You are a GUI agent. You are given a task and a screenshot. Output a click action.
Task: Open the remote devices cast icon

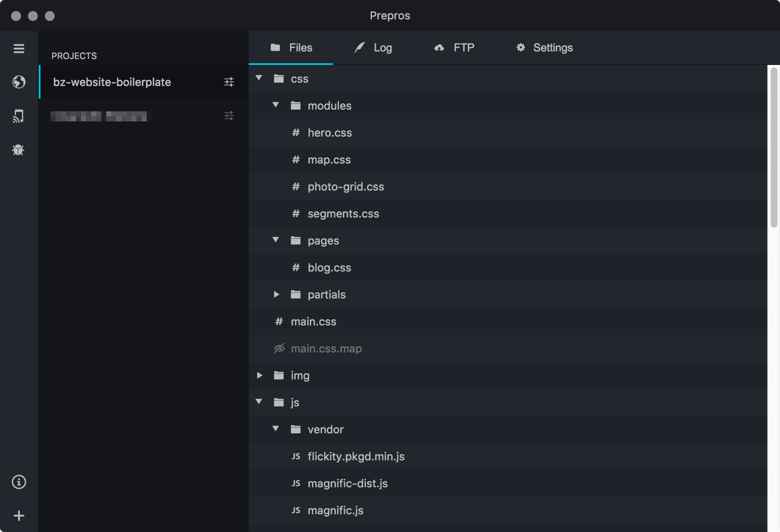click(x=19, y=116)
